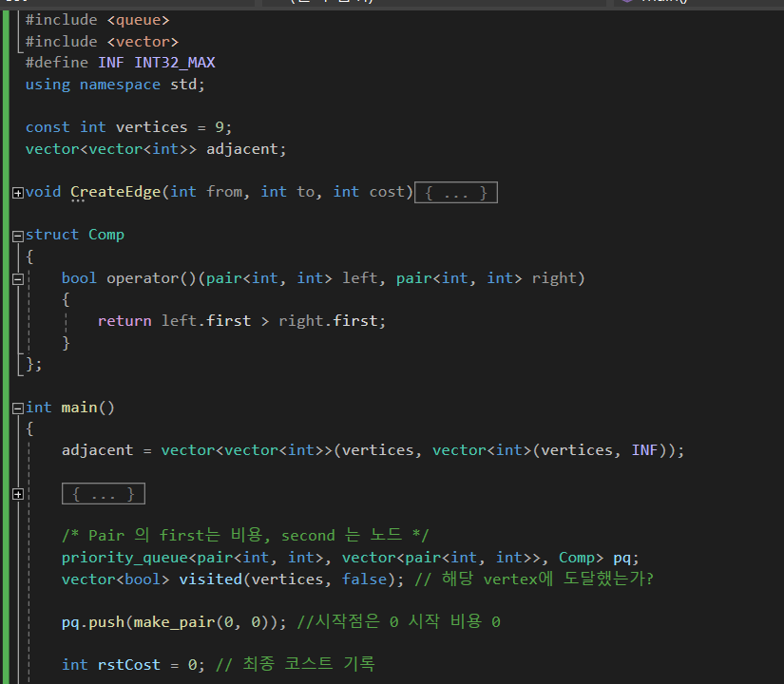Click the 'priority_queue' type name

click(x=124, y=558)
